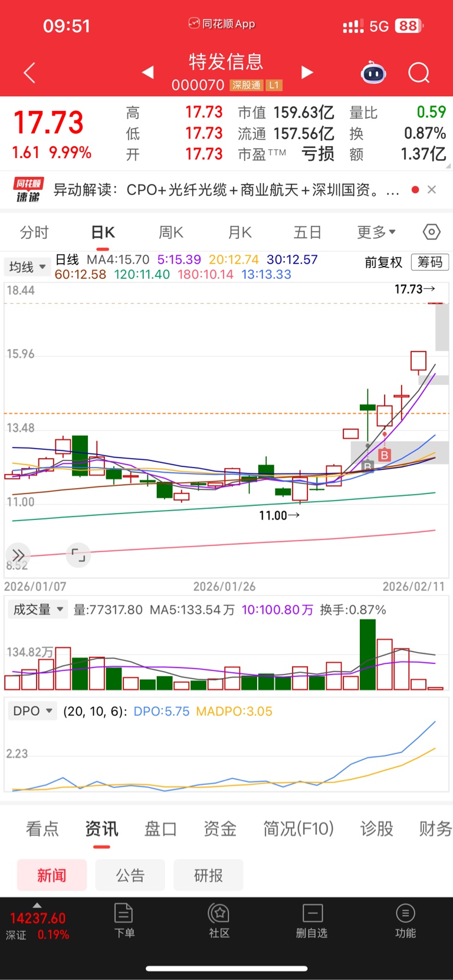453x980 pixels.
Task: Tap the 市值 159.63亿 value
Action: (x=304, y=112)
